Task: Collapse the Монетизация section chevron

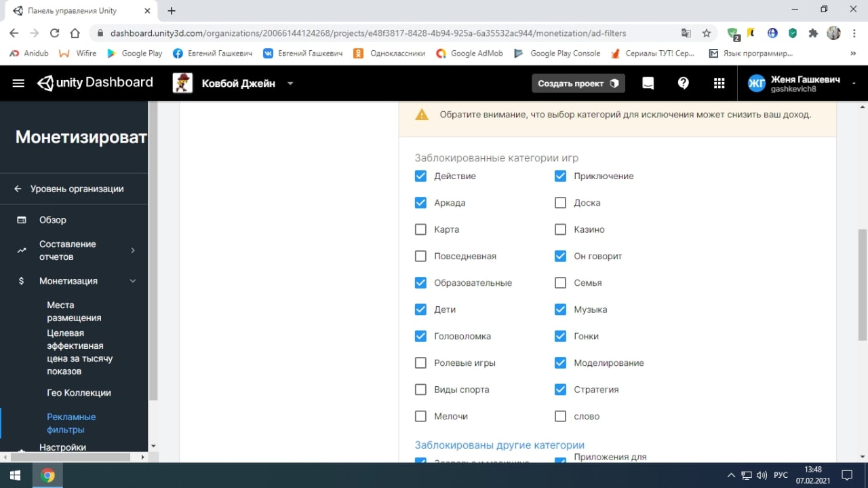Action: pos(133,281)
